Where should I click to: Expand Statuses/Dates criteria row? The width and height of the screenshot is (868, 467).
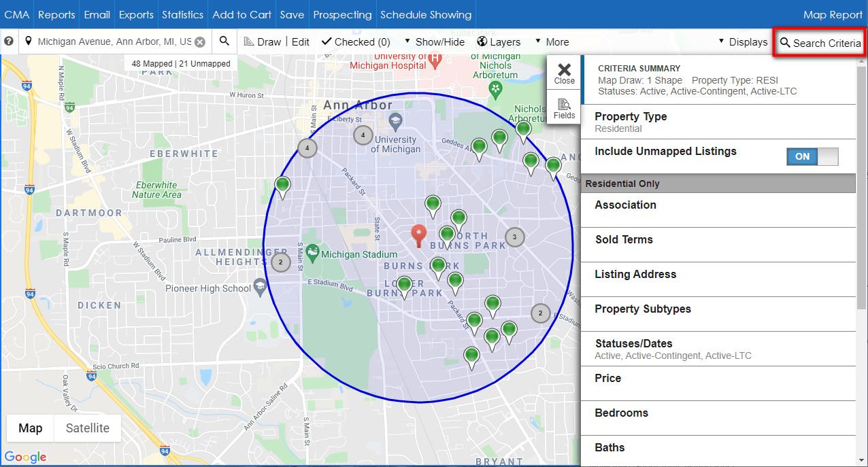tap(718, 349)
